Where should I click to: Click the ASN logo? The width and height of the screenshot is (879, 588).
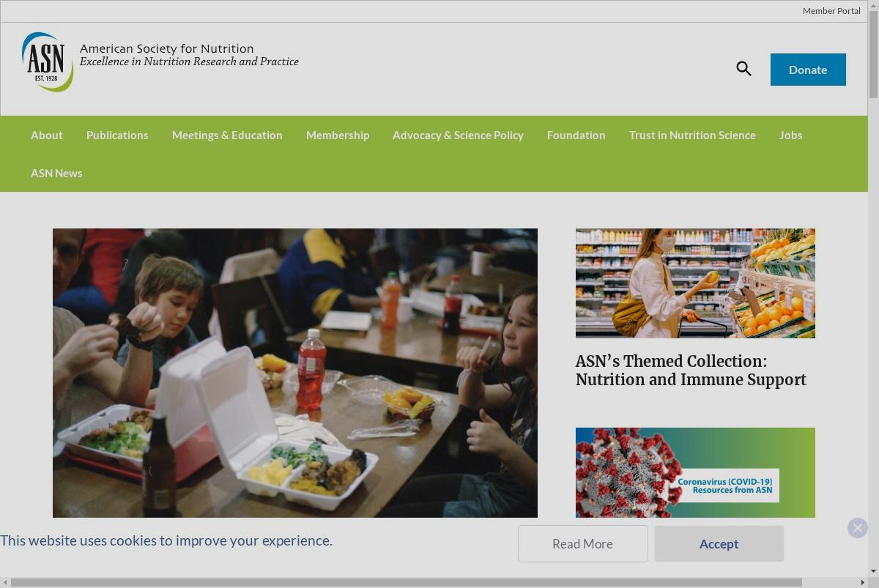point(48,62)
